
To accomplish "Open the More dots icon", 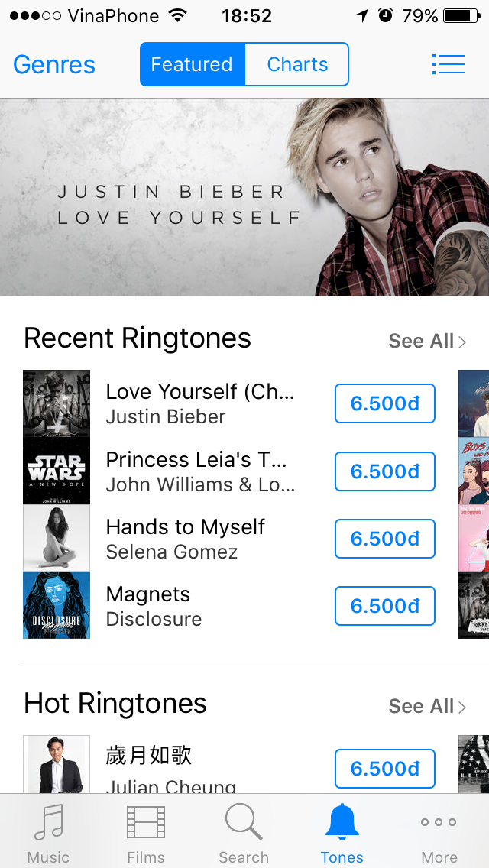I will [x=439, y=824].
